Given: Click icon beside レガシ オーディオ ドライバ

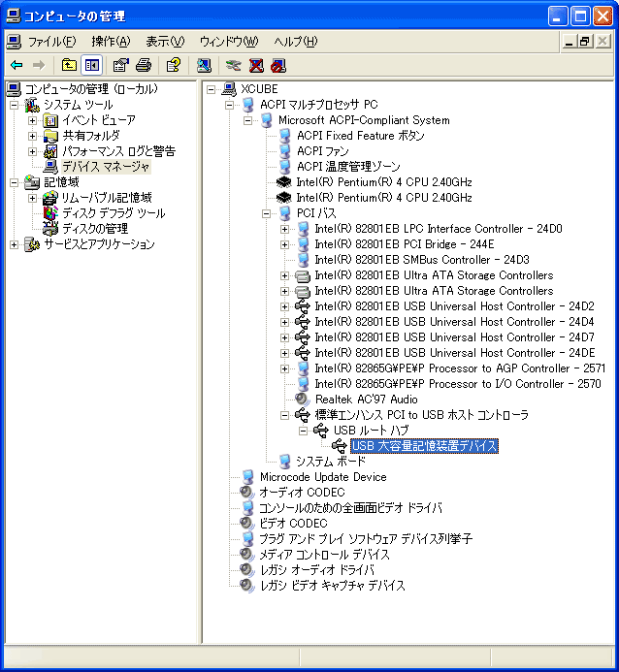Looking at the screenshot, I should coord(246,570).
